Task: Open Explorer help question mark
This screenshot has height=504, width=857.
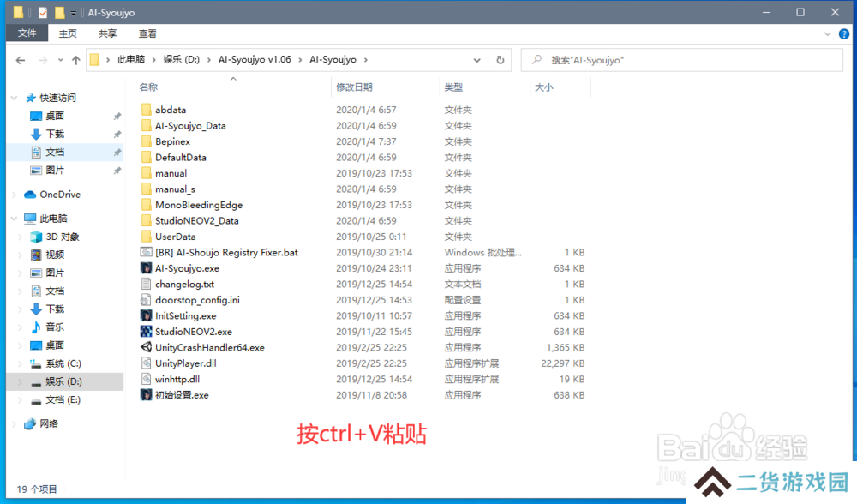Action: tap(844, 34)
